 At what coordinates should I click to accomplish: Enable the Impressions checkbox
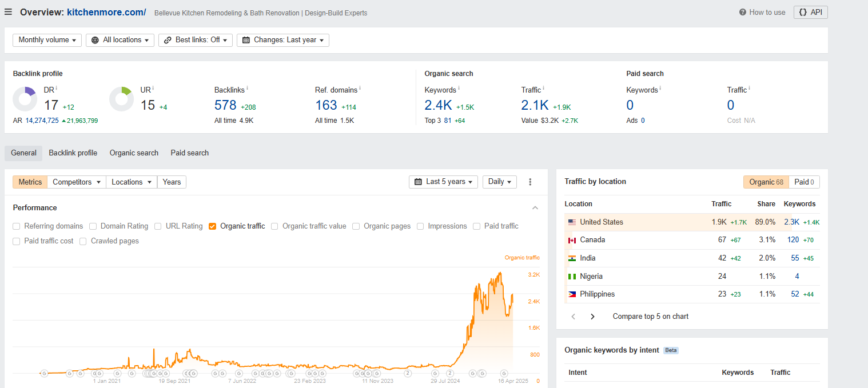(420, 226)
